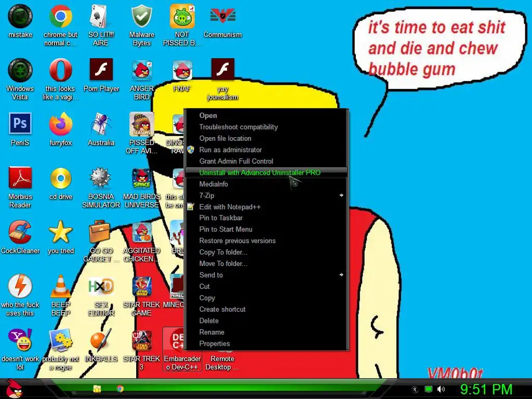Select 'Grant Admin Full Control' entry
This screenshot has height=399, width=532.
[x=267, y=161]
